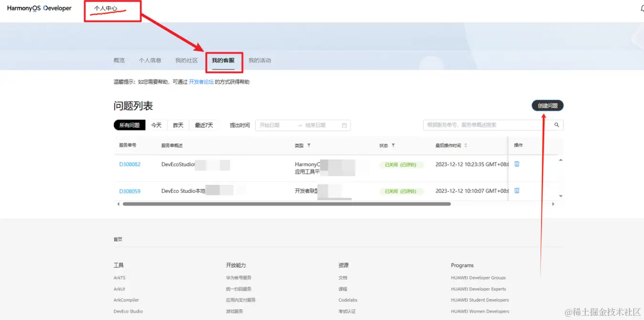
Task: Open Codelabs footer link
Action: (x=348, y=300)
